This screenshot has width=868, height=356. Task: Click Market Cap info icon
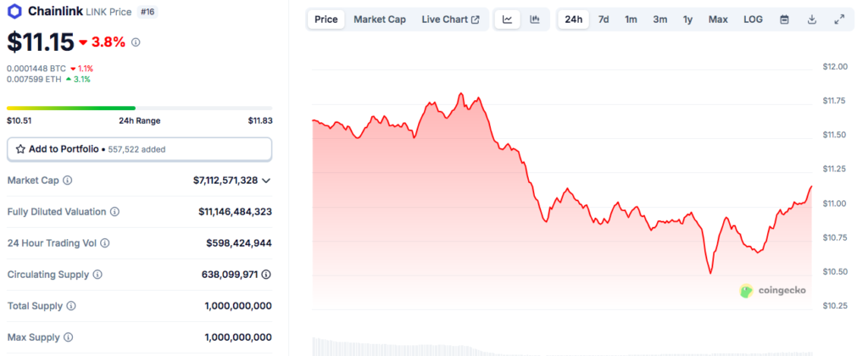tap(68, 181)
